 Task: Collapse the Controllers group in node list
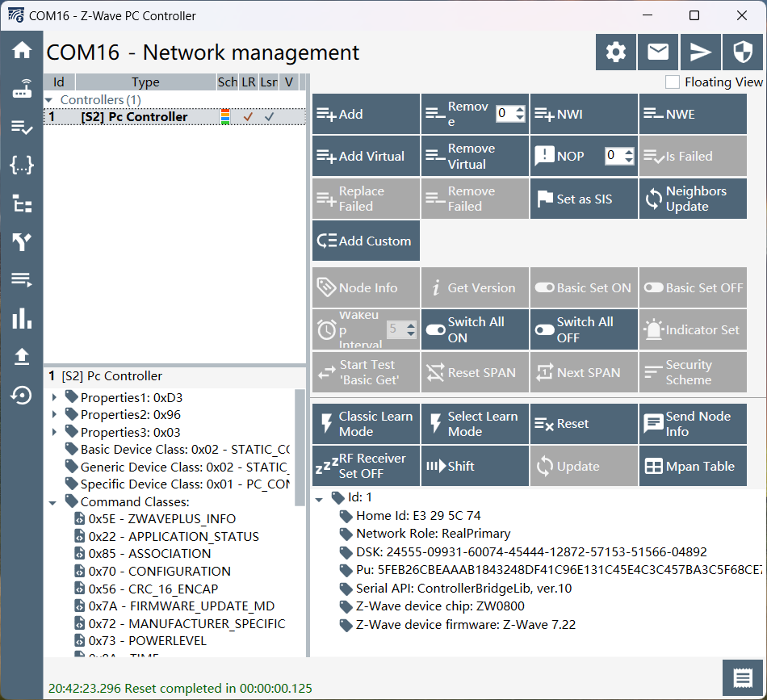50,100
